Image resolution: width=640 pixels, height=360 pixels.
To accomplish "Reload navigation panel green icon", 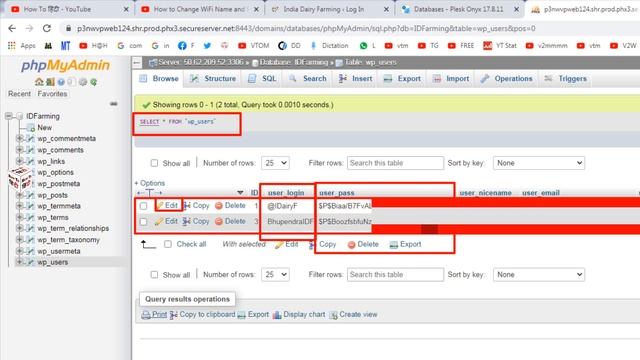I will (x=93, y=82).
